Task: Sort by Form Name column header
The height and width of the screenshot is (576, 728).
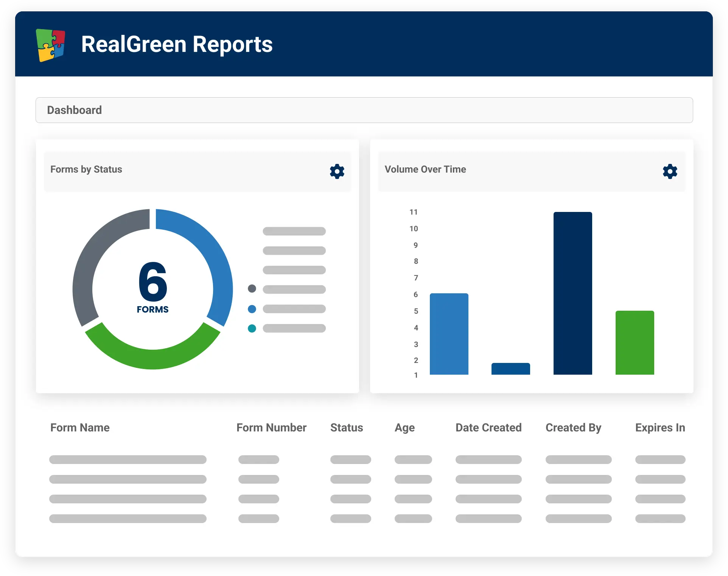Action: click(x=80, y=428)
